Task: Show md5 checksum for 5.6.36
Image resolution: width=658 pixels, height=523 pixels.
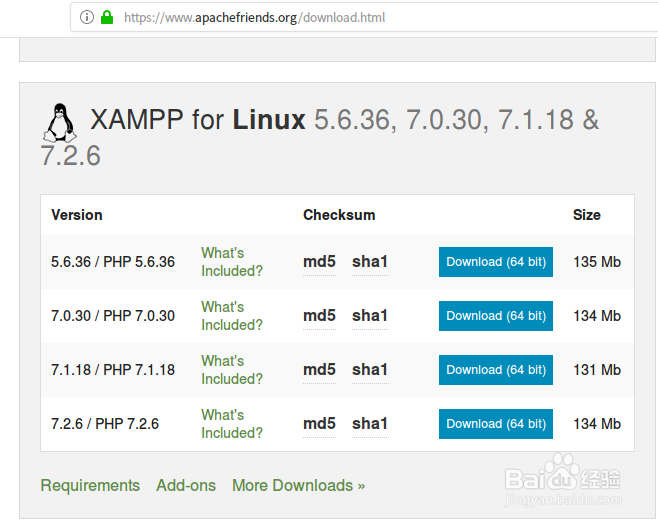Action: [319, 262]
